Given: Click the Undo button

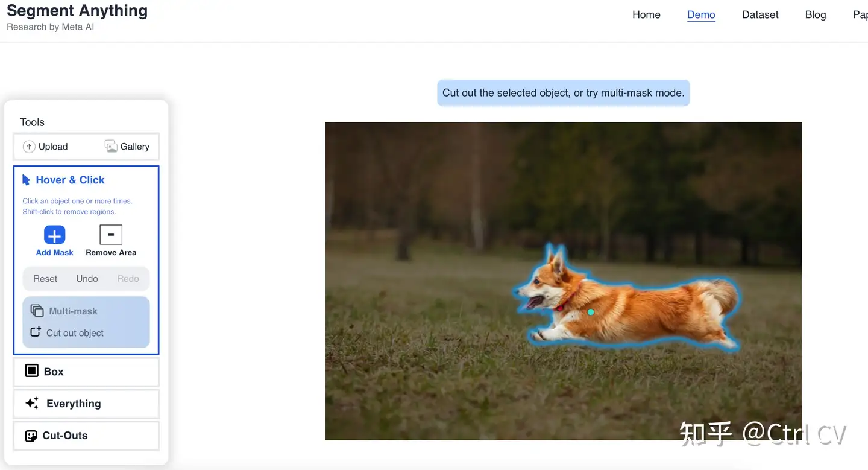Looking at the screenshot, I should pos(87,279).
